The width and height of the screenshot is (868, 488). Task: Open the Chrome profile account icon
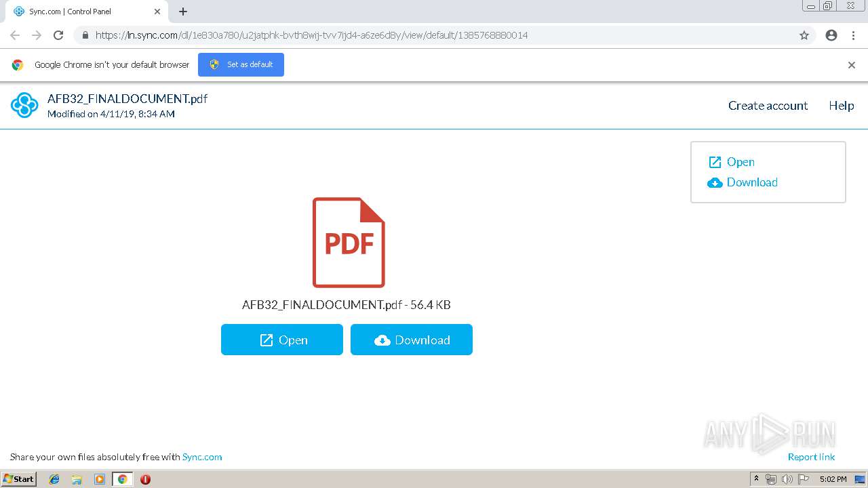tap(831, 35)
